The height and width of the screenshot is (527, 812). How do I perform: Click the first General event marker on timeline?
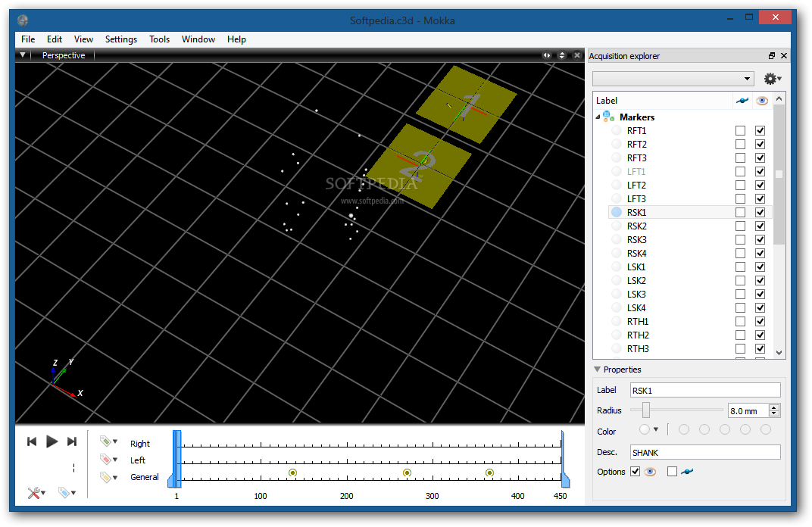292,472
